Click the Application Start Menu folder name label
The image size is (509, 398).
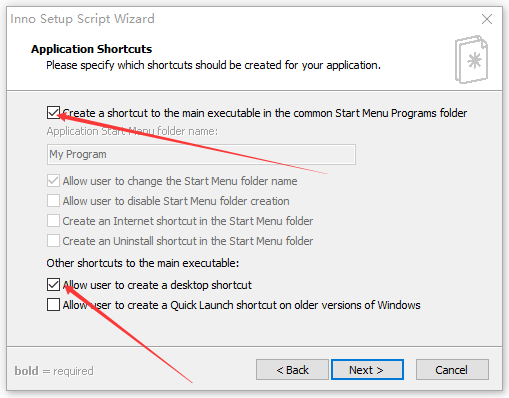point(132,131)
